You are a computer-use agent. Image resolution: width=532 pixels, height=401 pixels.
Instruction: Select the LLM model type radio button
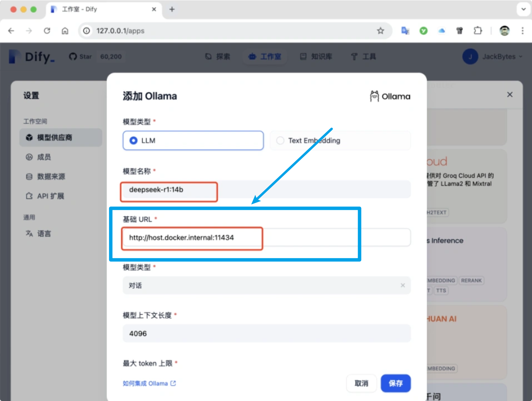click(134, 141)
